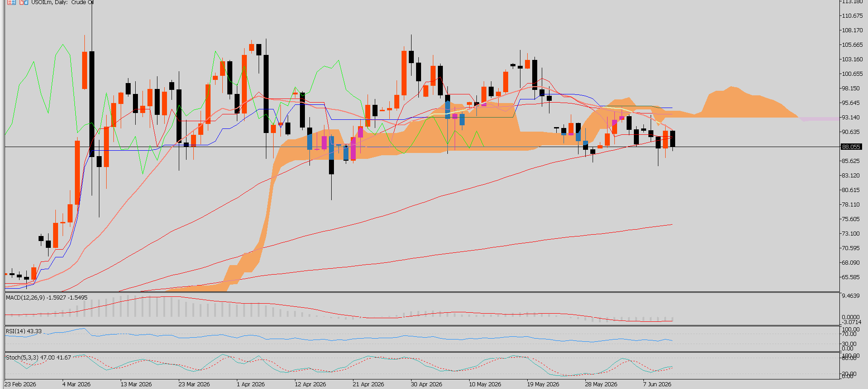Click the 4 Mar 2026 date label

(x=76, y=384)
